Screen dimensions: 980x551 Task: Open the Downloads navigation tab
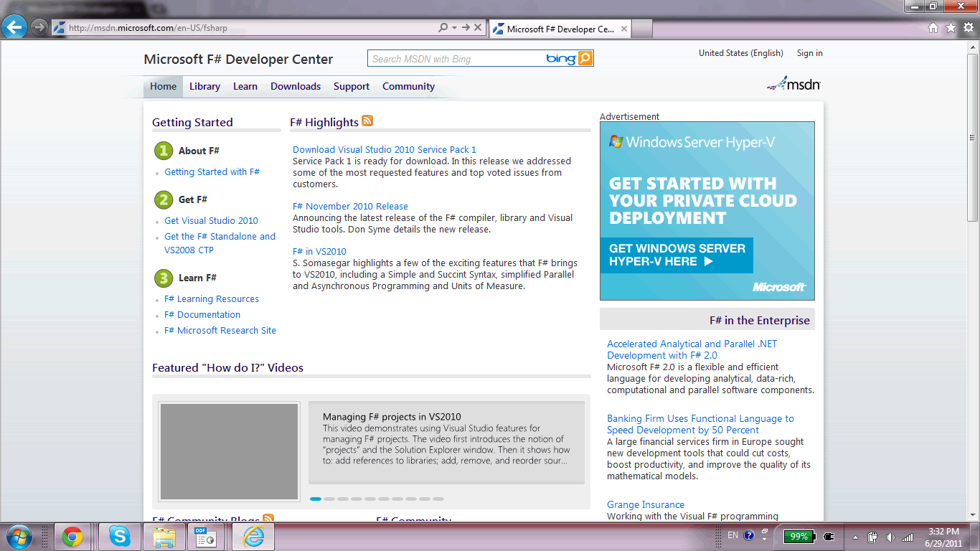(x=296, y=86)
